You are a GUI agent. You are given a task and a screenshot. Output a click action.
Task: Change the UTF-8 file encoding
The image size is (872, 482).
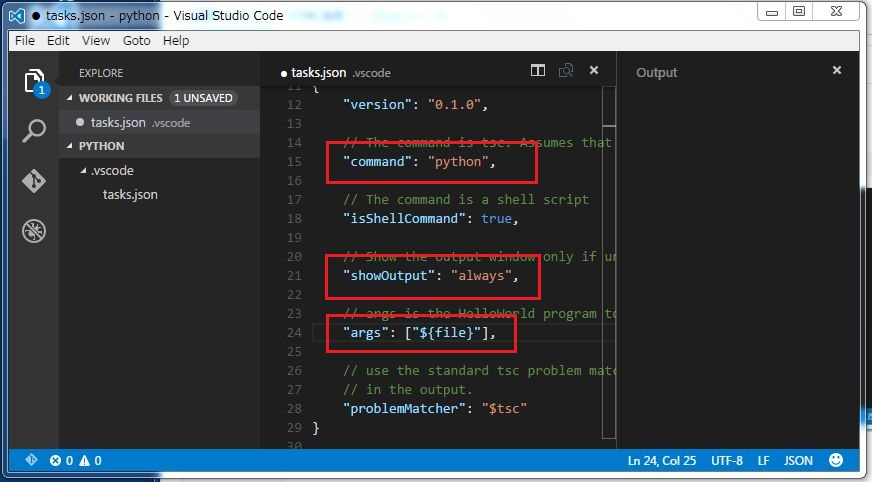(727, 460)
